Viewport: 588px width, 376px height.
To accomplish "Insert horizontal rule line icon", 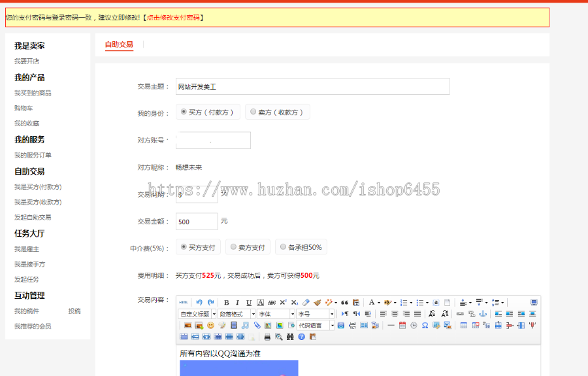I will click(391, 326).
